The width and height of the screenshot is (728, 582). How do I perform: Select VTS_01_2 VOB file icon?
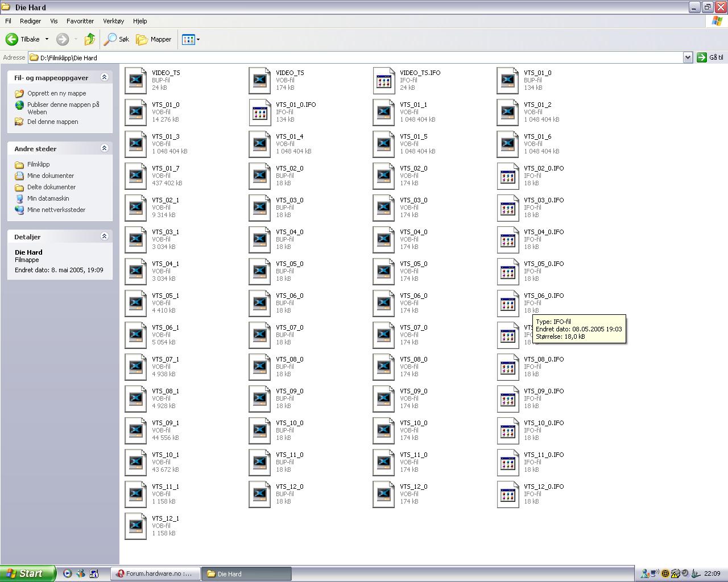(x=508, y=112)
